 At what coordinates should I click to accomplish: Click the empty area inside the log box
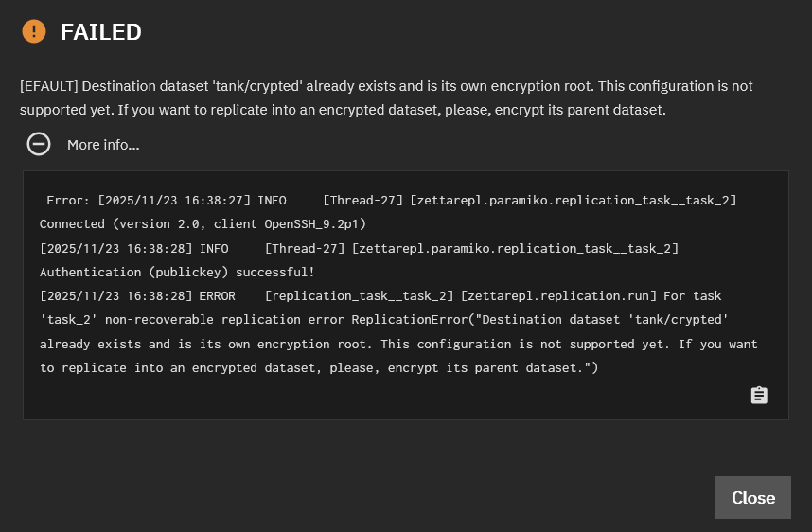tap(362, 398)
